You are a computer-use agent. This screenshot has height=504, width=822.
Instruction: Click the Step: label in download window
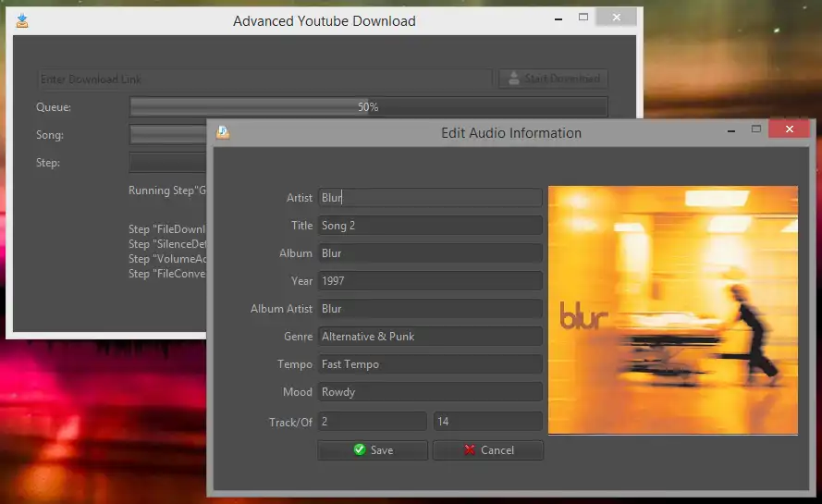(x=48, y=163)
